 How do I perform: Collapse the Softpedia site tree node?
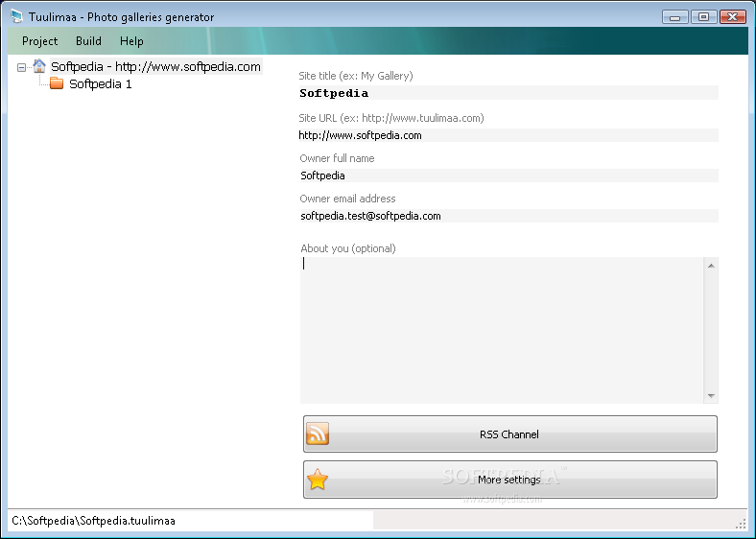pos(21,67)
